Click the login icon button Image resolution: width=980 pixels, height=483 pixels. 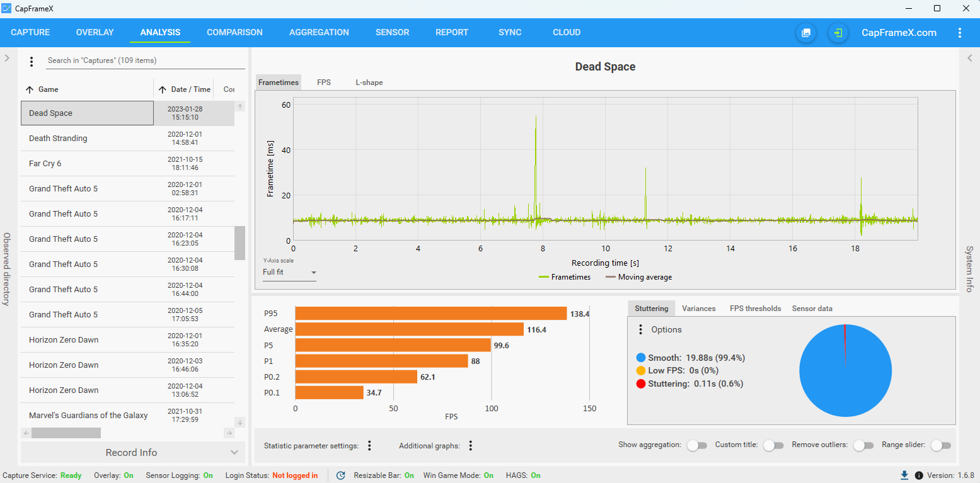coord(838,33)
